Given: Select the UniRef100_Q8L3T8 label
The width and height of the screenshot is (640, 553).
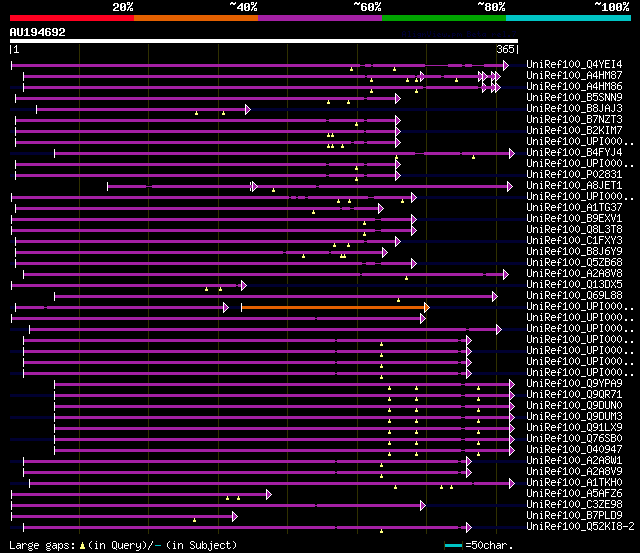Looking at the screenshot, I should click(x=574, y=229).
